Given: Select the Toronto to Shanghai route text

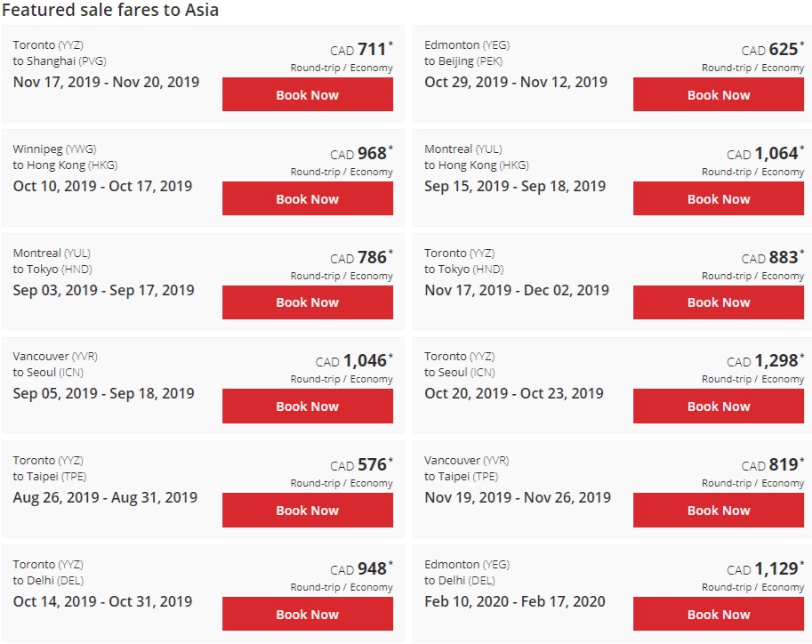Looking at the screenshot, I should (x=60, y=52).
